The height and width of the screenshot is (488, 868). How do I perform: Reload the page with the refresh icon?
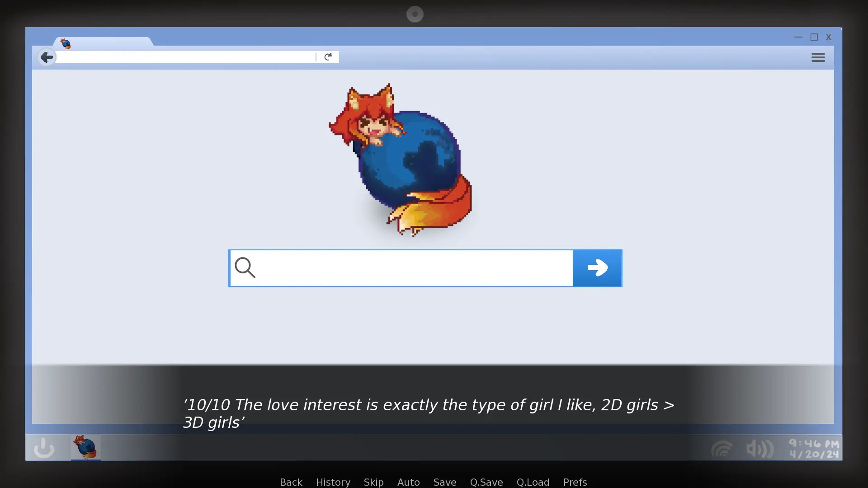click(328, 56)
